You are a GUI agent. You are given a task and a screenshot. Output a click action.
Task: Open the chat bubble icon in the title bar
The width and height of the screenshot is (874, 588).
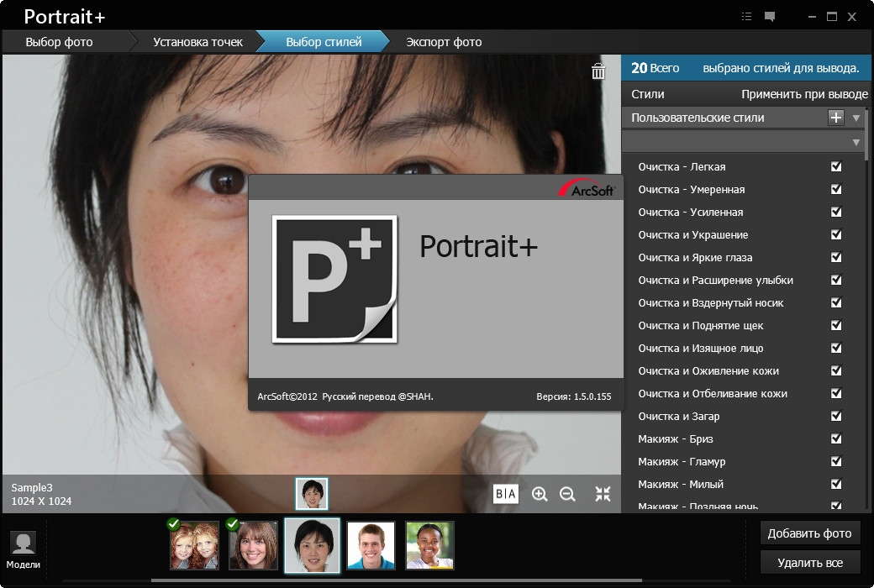click(770, 17)
